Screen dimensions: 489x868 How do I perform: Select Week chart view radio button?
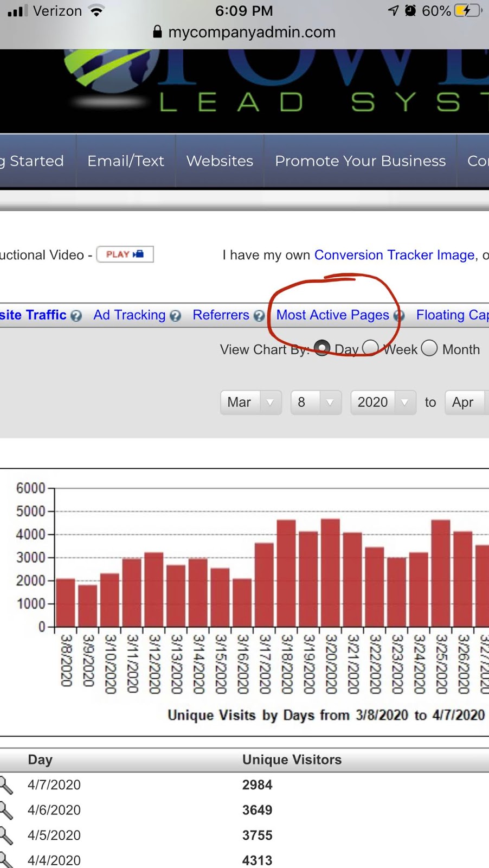click(370, 348)
